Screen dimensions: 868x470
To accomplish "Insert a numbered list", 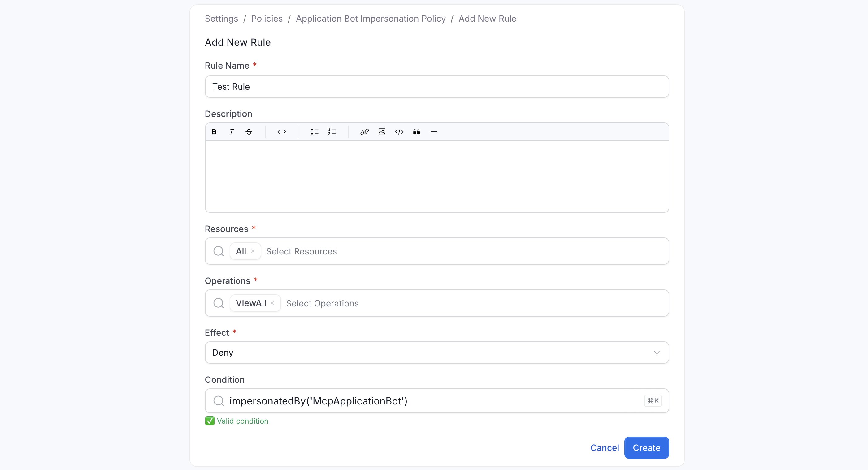I will tap(332, 132).
